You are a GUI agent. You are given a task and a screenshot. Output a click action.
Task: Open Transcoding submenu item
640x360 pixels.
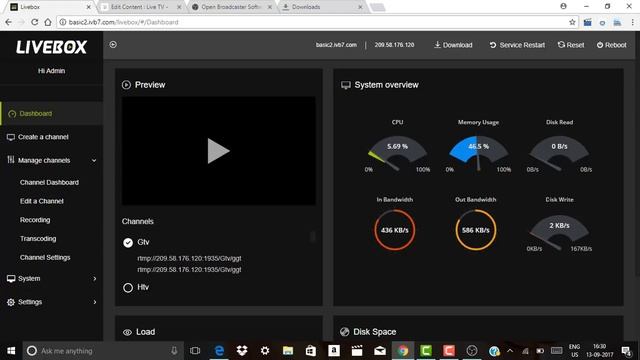pos(38,239)
